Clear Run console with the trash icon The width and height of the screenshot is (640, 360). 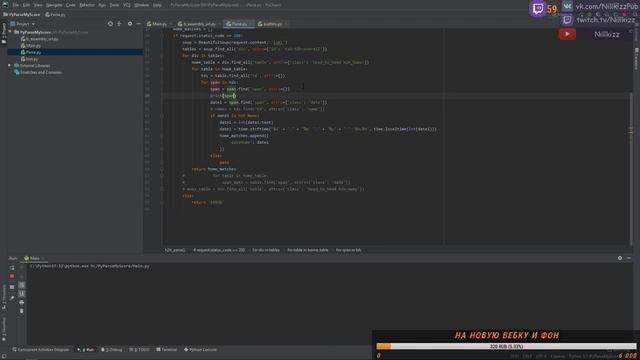click(22, 311)
